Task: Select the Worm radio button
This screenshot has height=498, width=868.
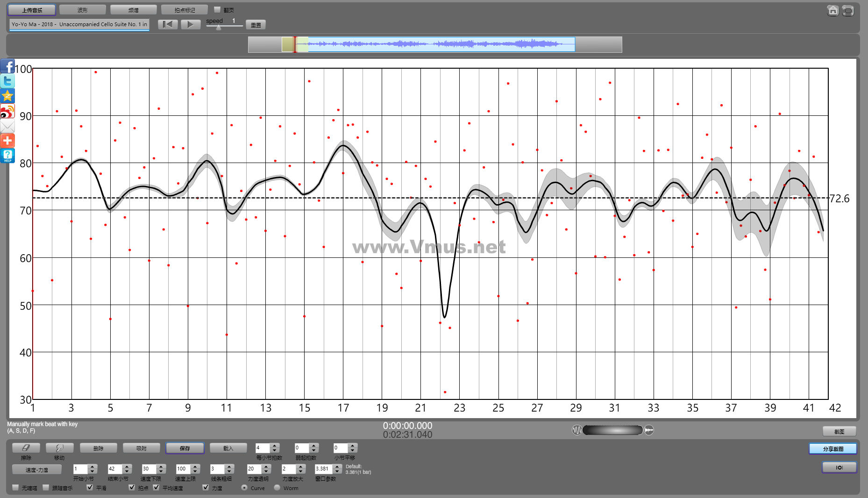Action: [277, 487]
